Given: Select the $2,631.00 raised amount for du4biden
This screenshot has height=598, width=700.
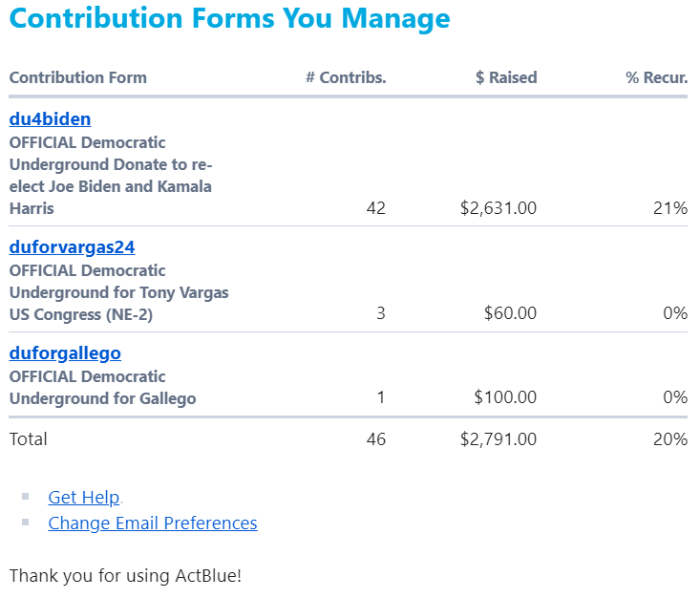Looking at the screenshot, I should pos(498,208).
